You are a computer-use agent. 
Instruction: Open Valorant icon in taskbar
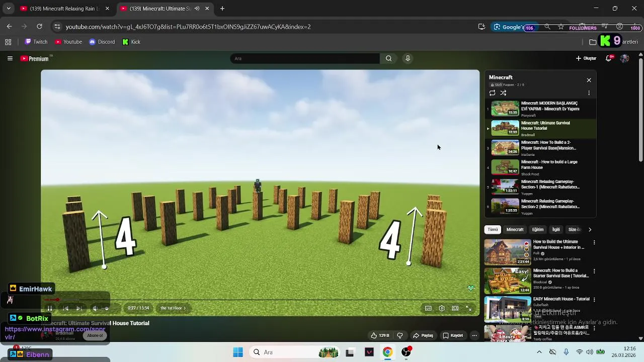369,352
